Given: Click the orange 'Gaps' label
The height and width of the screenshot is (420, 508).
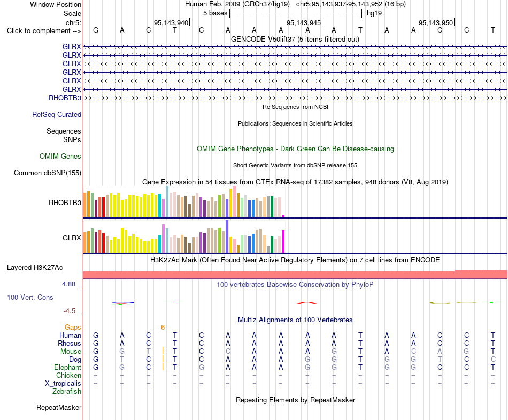Looking at the screenshot, I should pos(73,328).
